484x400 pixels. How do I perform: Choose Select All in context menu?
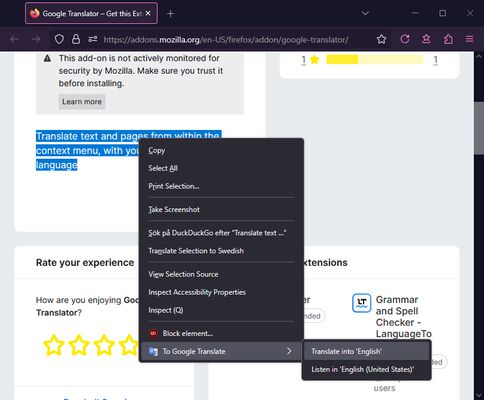[220, 168]
